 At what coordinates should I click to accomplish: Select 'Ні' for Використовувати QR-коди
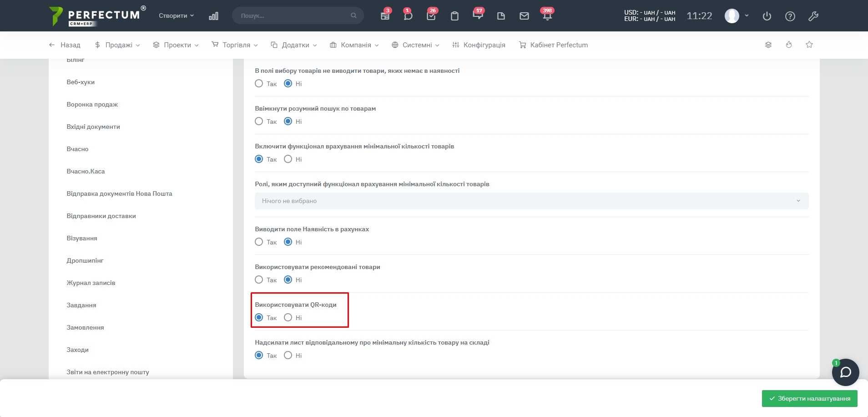pos(288,317)
